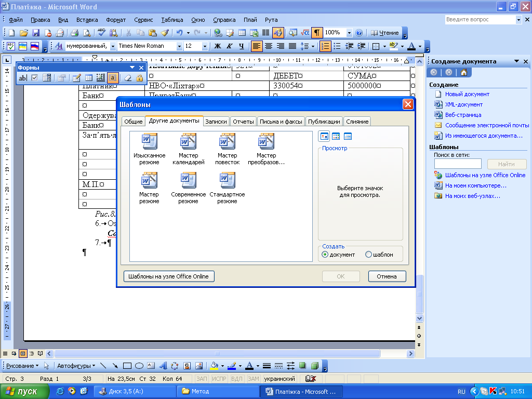Screen dimensions: 532x399
Task: Open the Формы toolbar options arrow
Action: point(132,68)
